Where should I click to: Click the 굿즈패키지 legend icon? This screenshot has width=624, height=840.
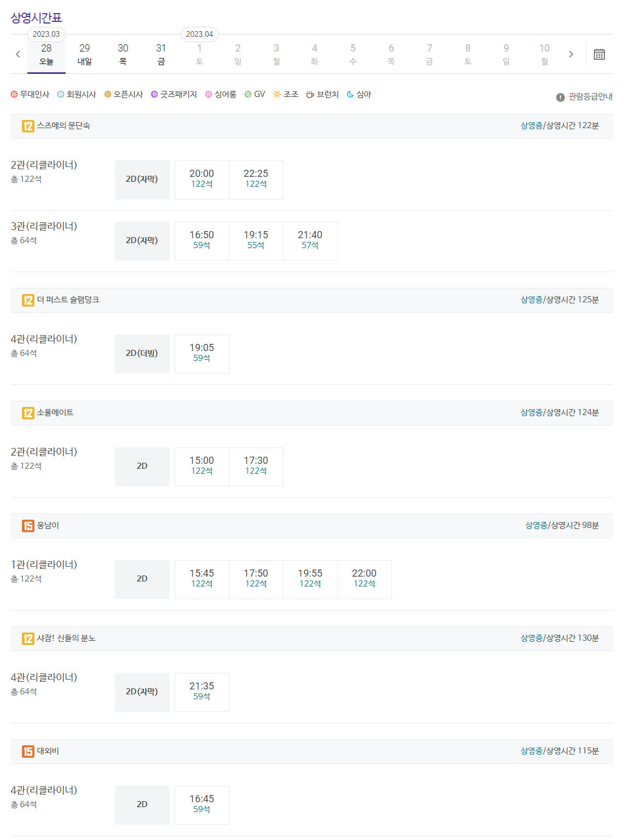coord(154,94)
